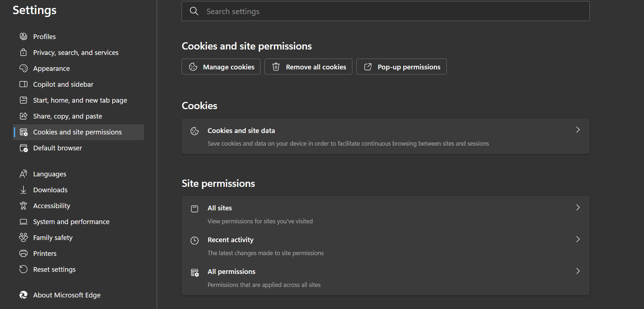This screenshot has height=309, width=644.
Task: Click the Family safety icon
Action: pos(24,237)
